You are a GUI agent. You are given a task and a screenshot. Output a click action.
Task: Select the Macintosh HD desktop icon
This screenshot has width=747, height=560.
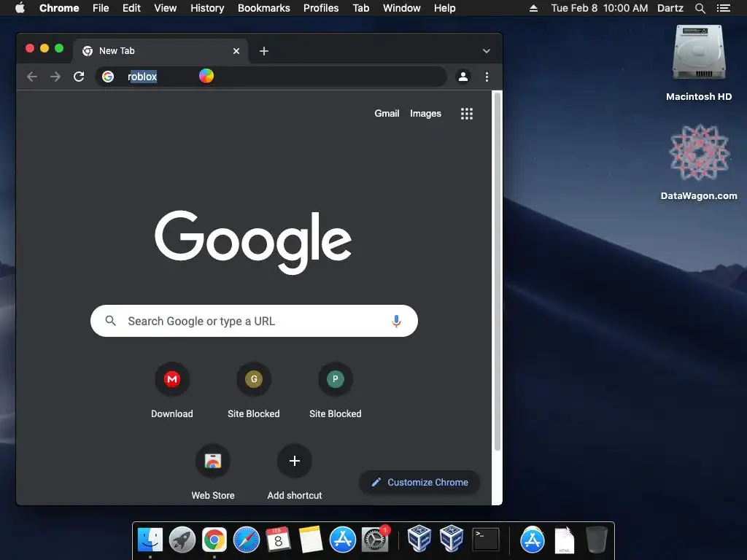click(699, 63)
